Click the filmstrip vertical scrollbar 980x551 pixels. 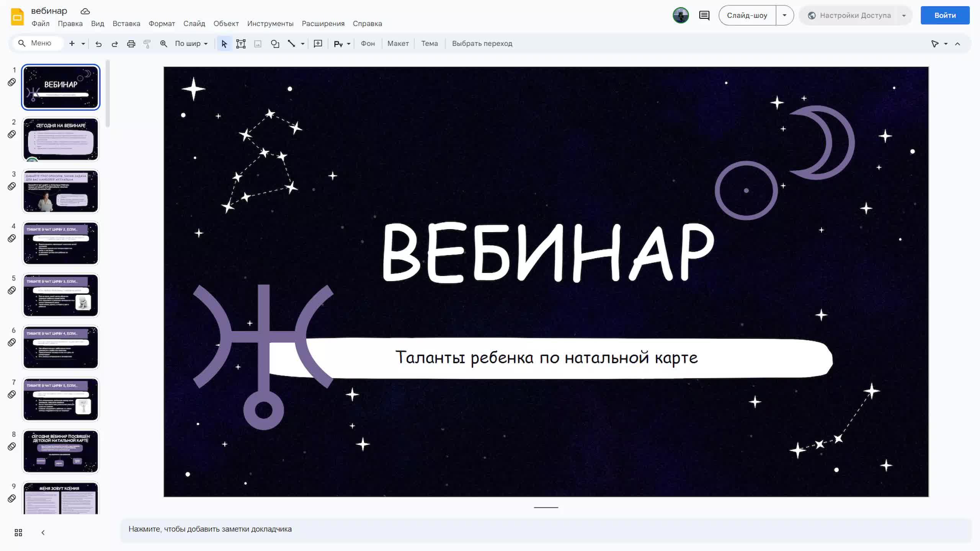(108, 94)
